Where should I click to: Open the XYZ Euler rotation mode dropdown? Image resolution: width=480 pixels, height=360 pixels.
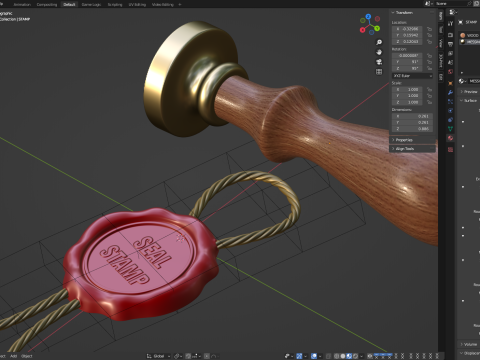412,76
